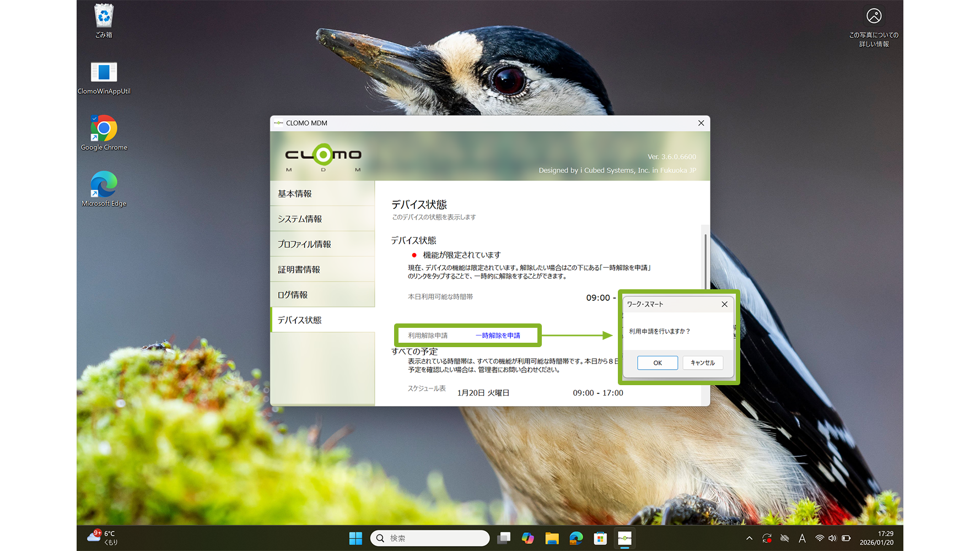Screen dimensions: 980x551
Task: Click the Windows Start button
Action: (356, 538)
